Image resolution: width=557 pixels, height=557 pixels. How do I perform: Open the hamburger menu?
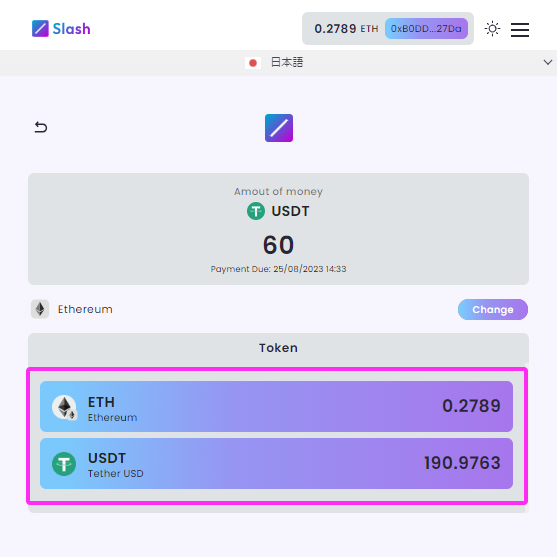click(x=520, y=29)
